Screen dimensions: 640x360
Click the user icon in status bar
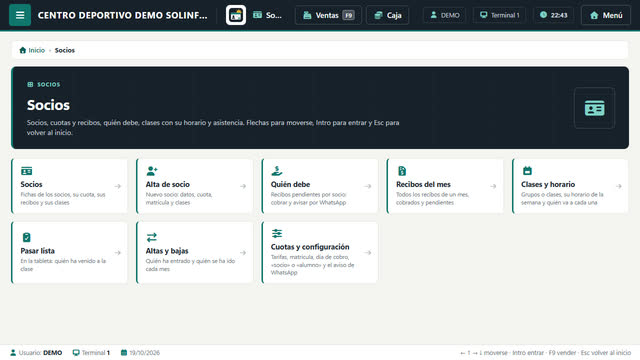point(13,353)
